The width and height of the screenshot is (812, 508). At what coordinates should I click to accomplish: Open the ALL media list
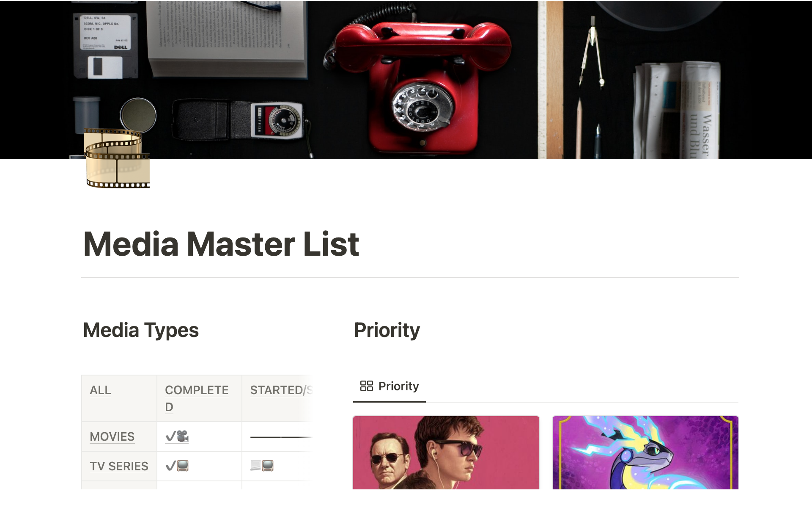[x=100, y=390]
